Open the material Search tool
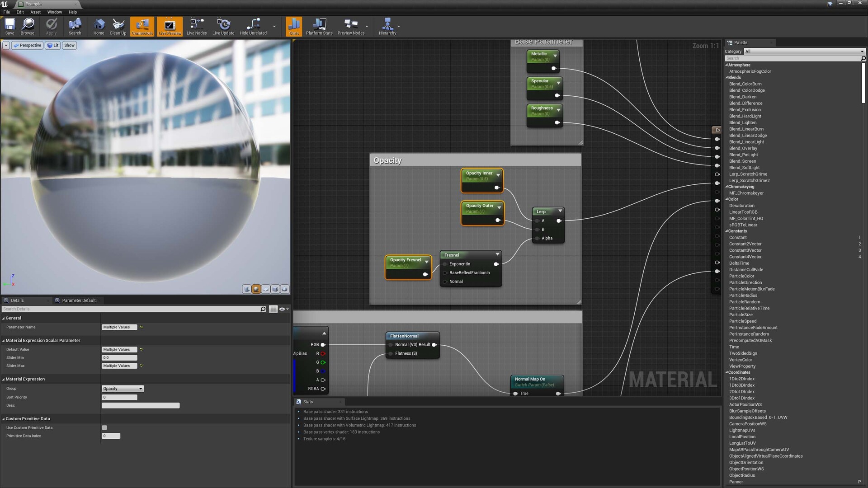This screenshot has height=488, width=868. point(75,26)
